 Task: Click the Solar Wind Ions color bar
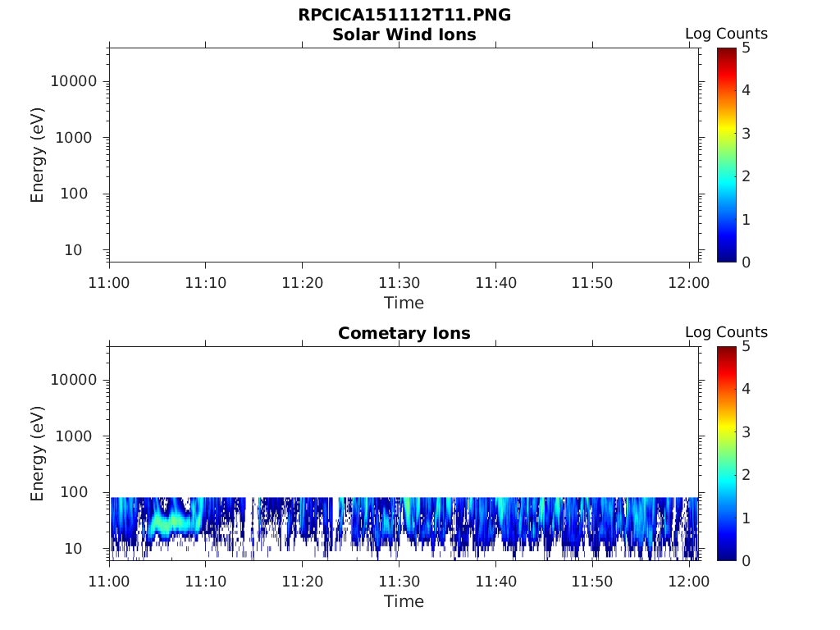pos(727,155)
